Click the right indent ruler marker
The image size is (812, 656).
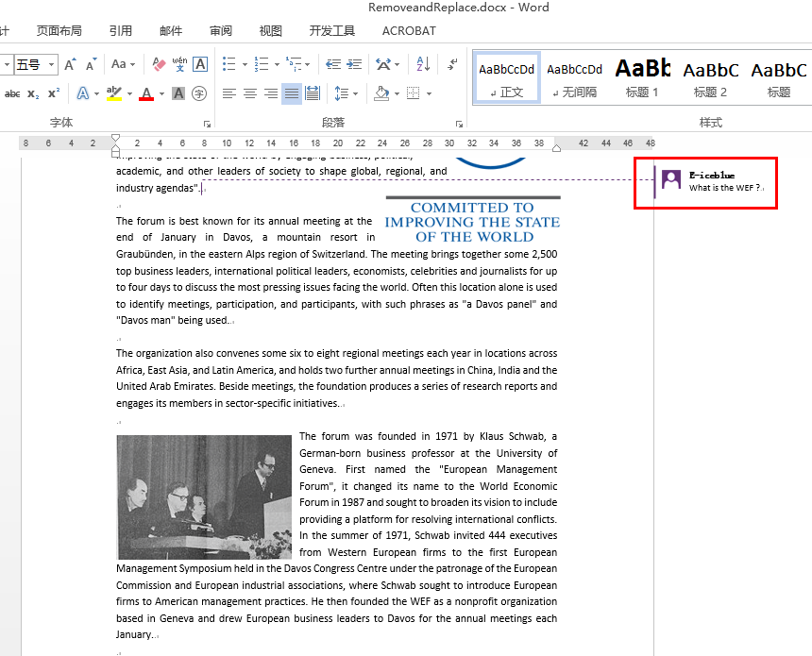click(557, 148)
